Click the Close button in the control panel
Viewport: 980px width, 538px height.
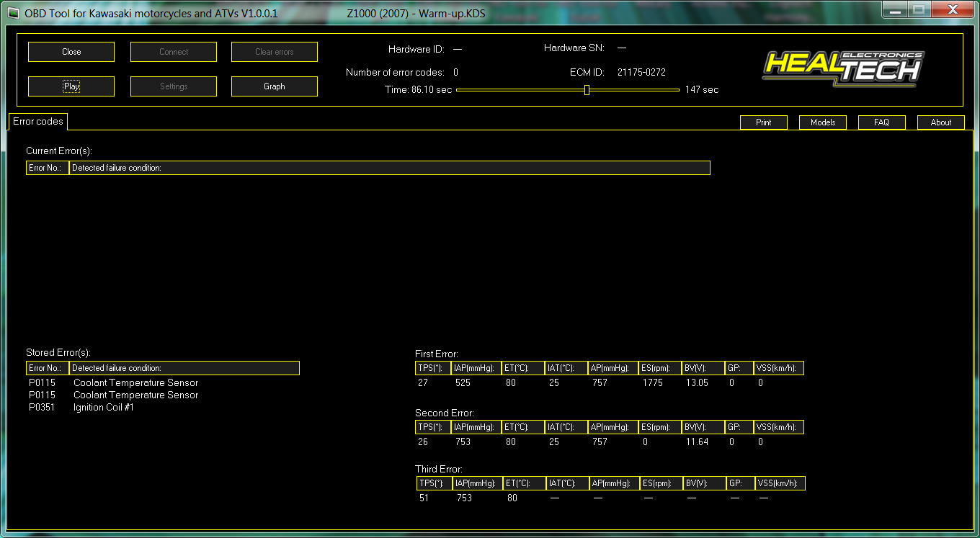(71, 52)
